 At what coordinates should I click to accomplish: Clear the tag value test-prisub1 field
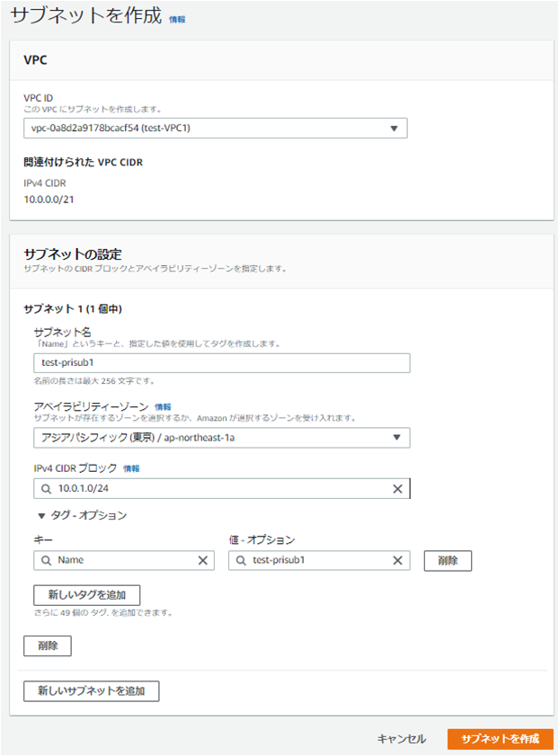point(397,560)
